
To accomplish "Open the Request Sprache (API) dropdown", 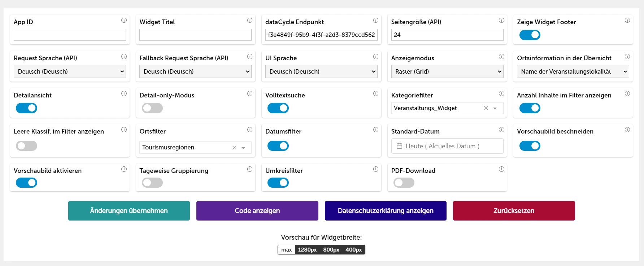I will [x=70, y=71].
